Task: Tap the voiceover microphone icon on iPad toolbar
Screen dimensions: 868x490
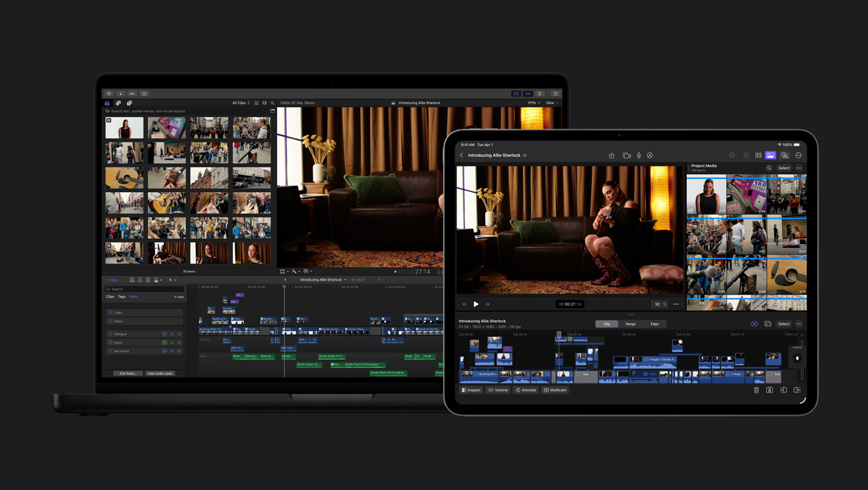Action: 639,155
